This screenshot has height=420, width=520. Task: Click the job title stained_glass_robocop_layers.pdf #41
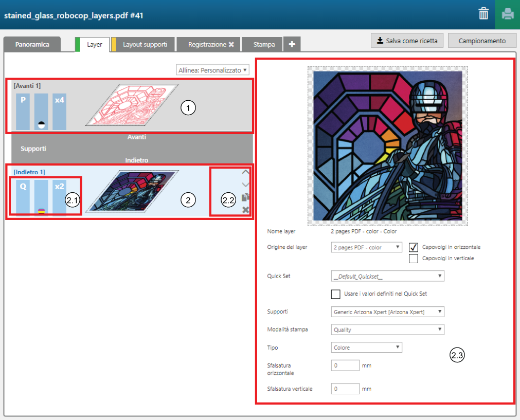pos(73,15)
